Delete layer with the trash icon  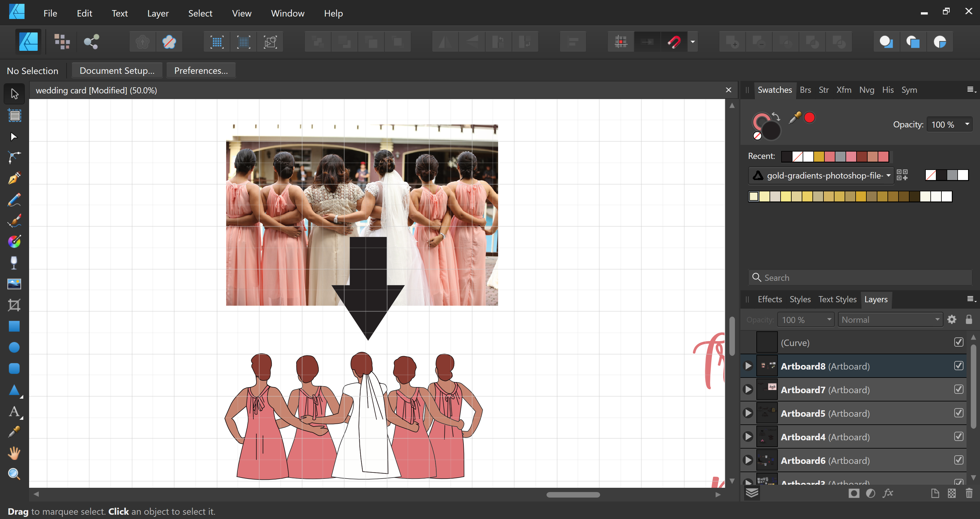click(969, 493)
